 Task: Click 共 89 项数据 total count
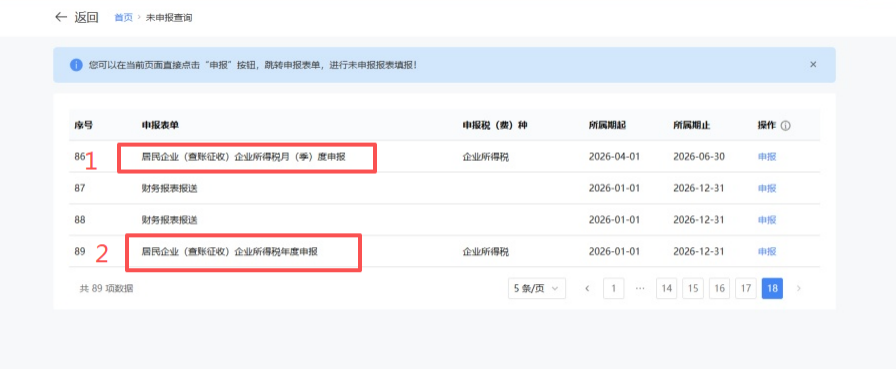106,288
